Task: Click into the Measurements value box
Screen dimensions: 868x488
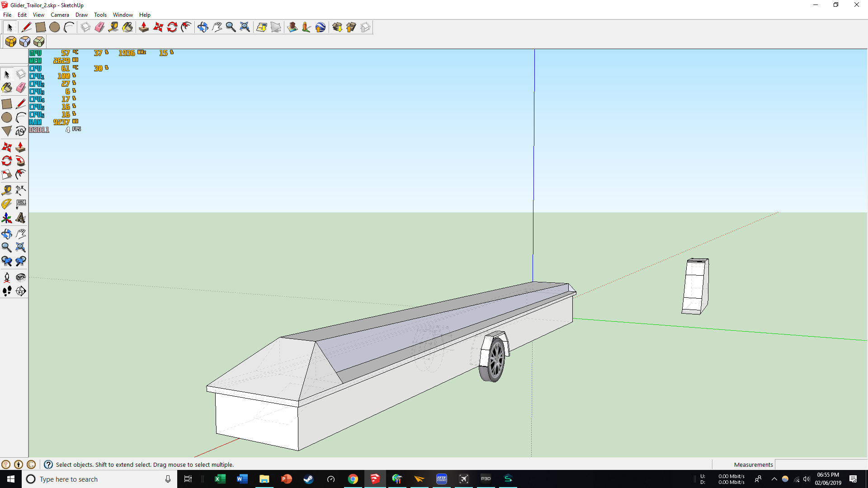Action: 821,465
